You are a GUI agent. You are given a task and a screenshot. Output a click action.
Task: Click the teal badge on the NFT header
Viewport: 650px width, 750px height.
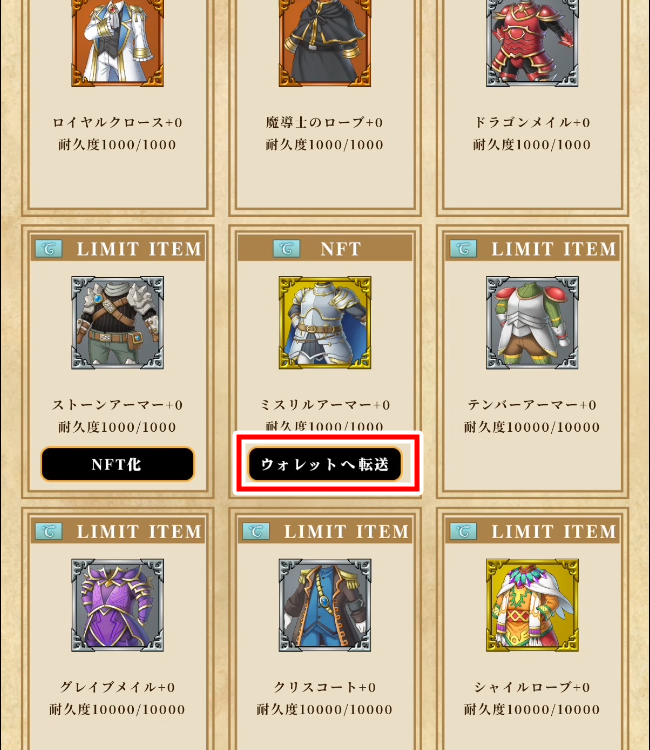(x=286, y=249)
